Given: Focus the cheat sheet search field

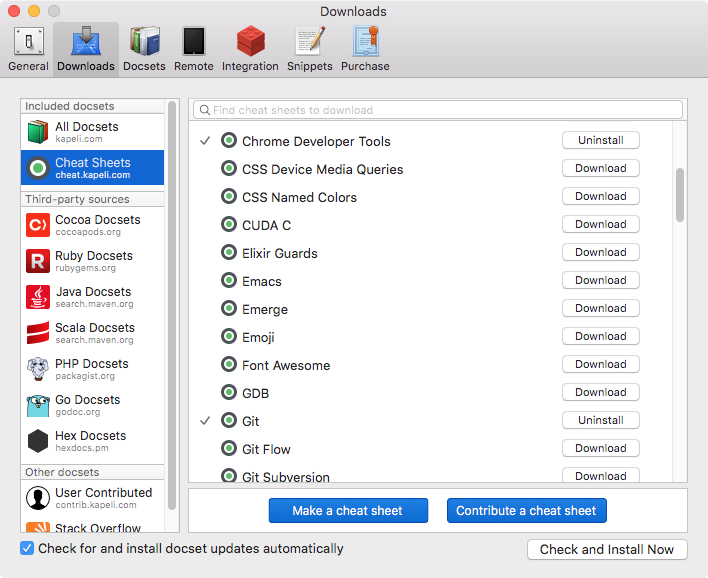Looking at the screenshot, I should pyautogui.click(x=440, y=110).
